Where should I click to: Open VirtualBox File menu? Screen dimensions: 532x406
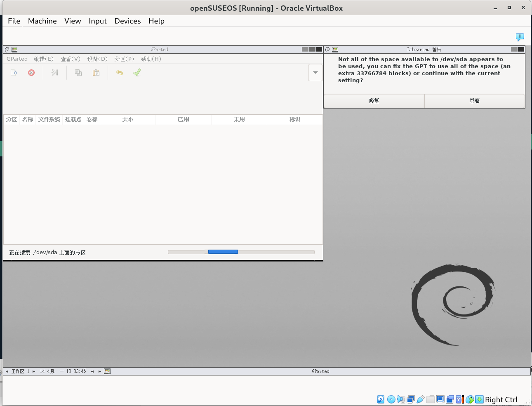pyautogui.click(x=14, y=21)
